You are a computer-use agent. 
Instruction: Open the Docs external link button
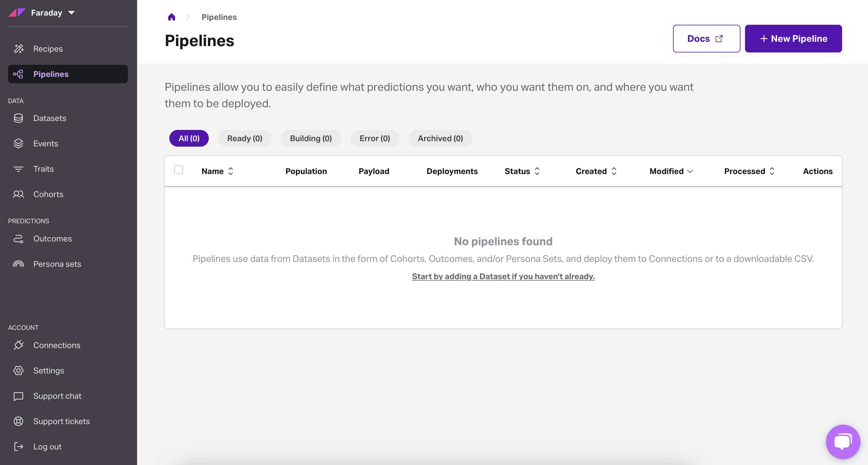pos(706,38)
